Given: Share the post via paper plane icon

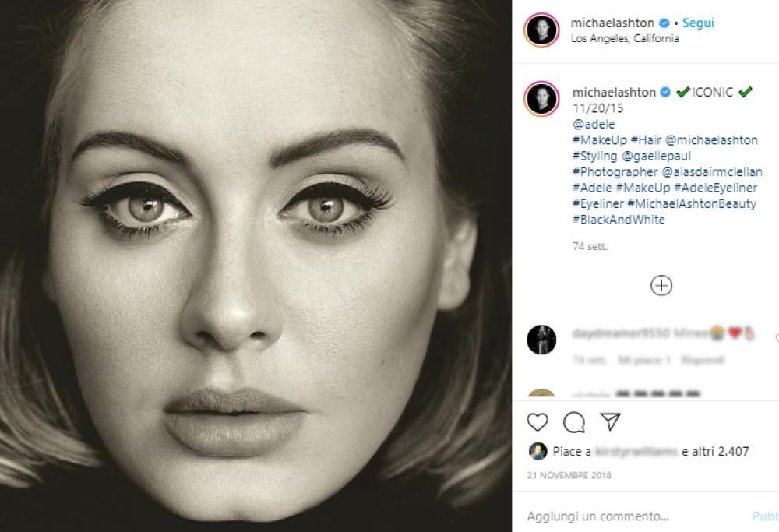Looking at the screenshot, I should point(610,422).
